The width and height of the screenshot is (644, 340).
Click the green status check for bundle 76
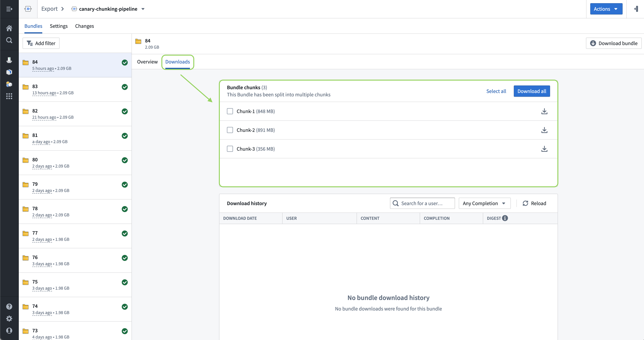tap(125, 258)
